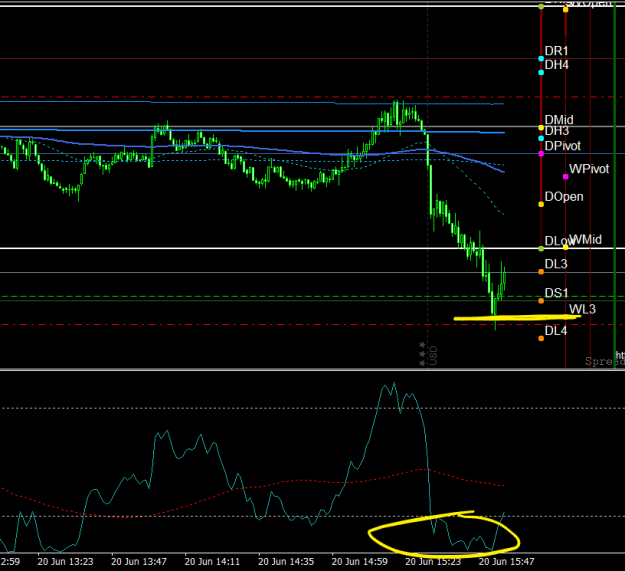Click the 20 Jun 13:23 time label
The height and width of the screenshot is (571, 625).
[x=65, y=562]
